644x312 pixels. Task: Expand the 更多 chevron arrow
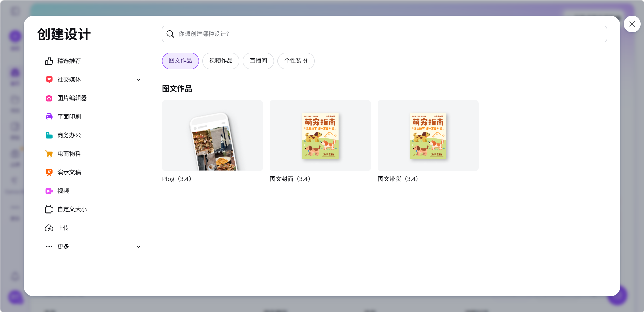[x=138, y=247]
